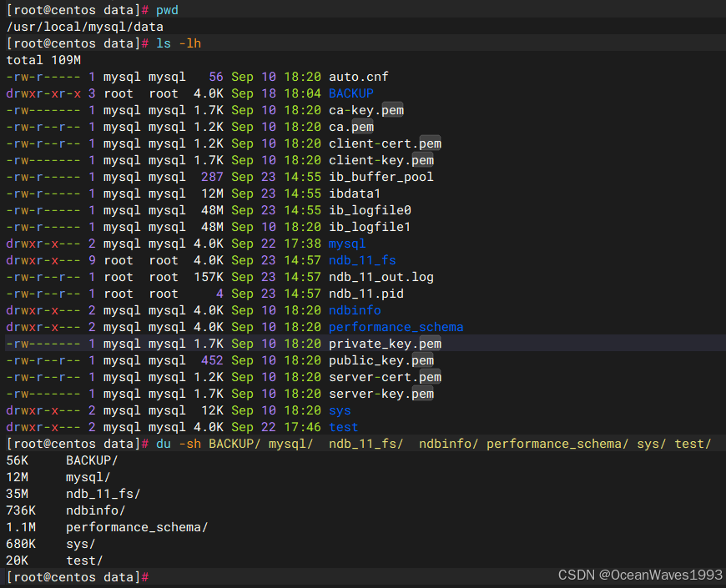Click server-cert.pem file name
The height and width of the screenshot is (588, 726).
coord(385,377)
